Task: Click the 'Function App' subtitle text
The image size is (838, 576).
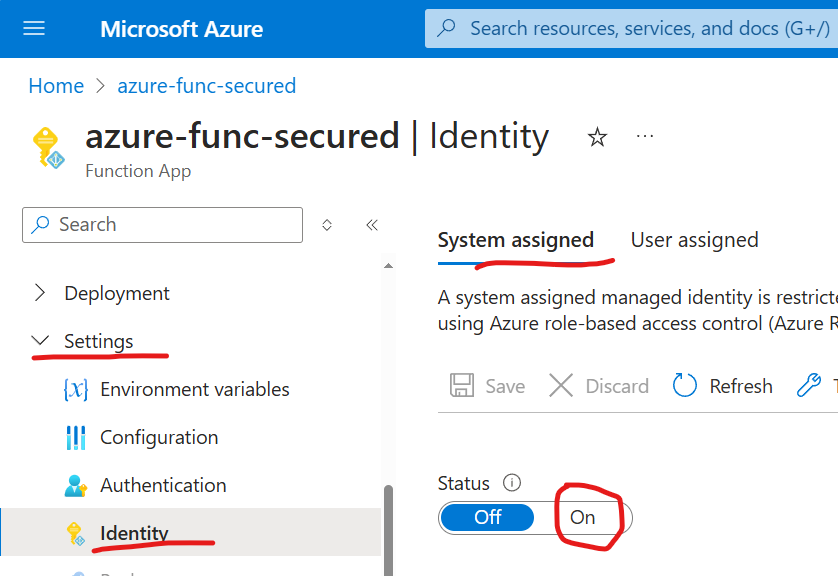Action: coord(138,171)
